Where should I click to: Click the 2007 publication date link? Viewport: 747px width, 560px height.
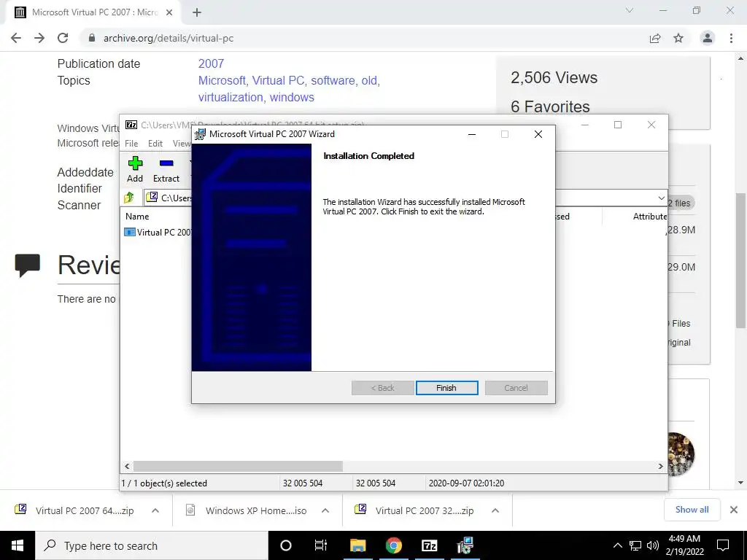click(x=211, y=64)
